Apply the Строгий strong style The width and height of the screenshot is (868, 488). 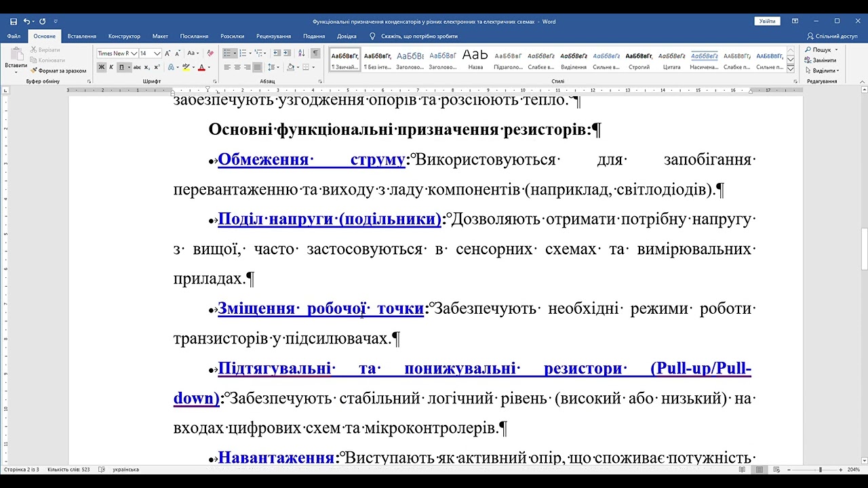click(639, 59)
